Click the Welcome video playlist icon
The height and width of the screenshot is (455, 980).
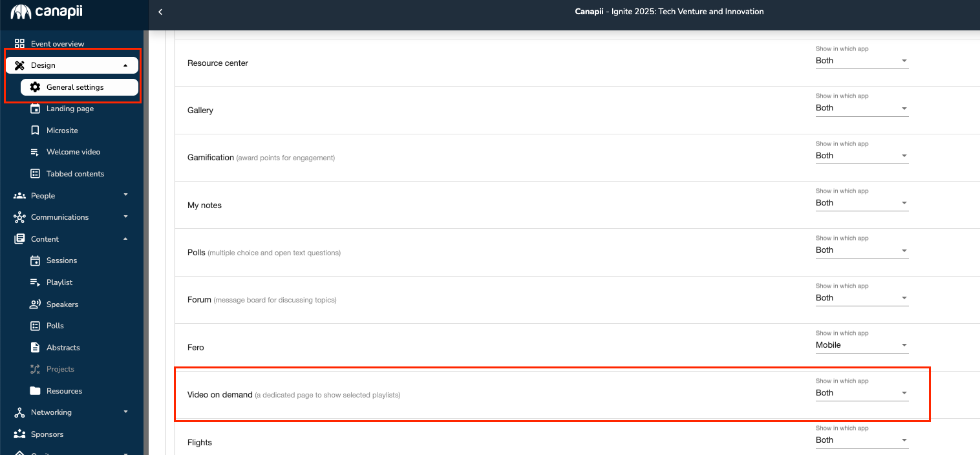tap(35, 152)
